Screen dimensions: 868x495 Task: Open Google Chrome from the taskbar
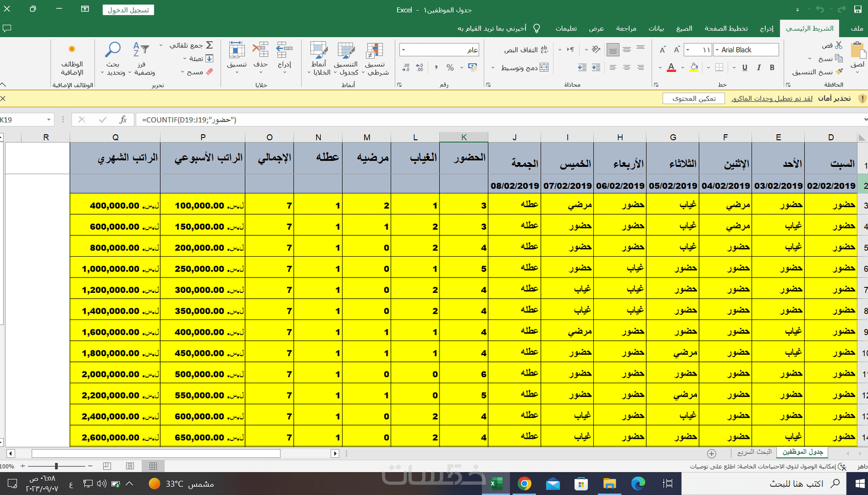(524, 483)
